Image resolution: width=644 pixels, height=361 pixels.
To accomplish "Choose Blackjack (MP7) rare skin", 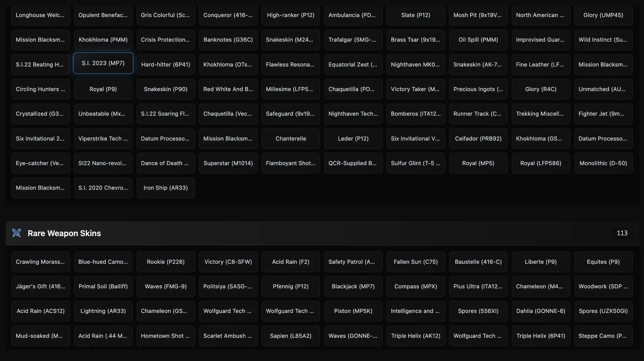I will (x=353, y=286).
